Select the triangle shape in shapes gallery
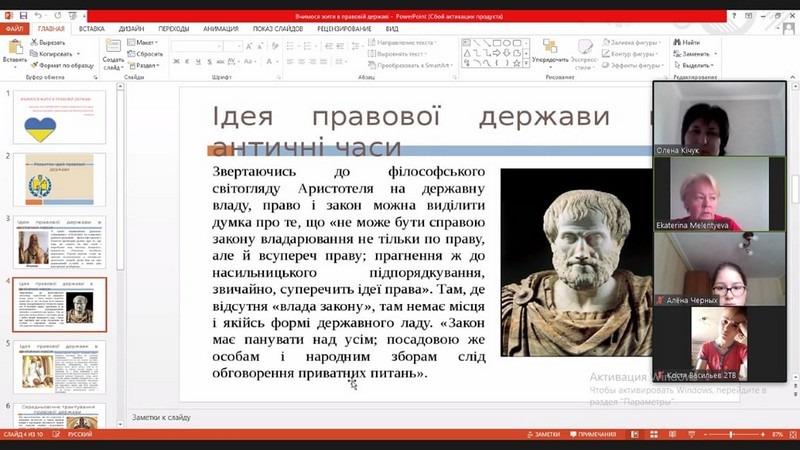This screenshot has width=800, height=450. 467,53
